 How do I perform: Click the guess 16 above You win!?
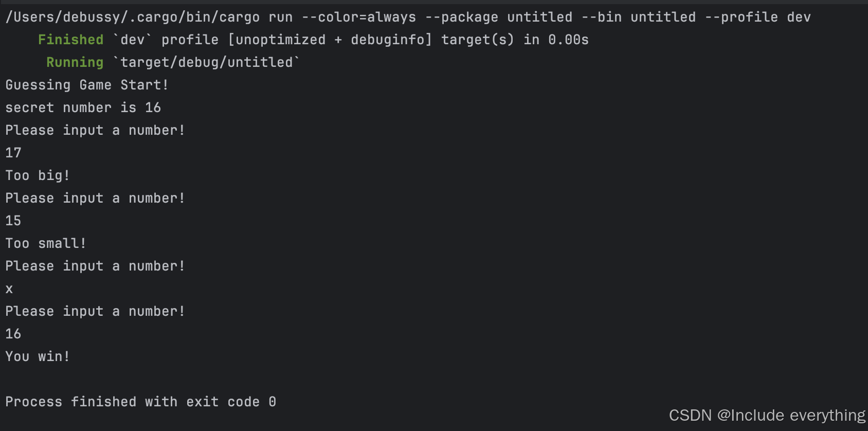pos(13,334)
